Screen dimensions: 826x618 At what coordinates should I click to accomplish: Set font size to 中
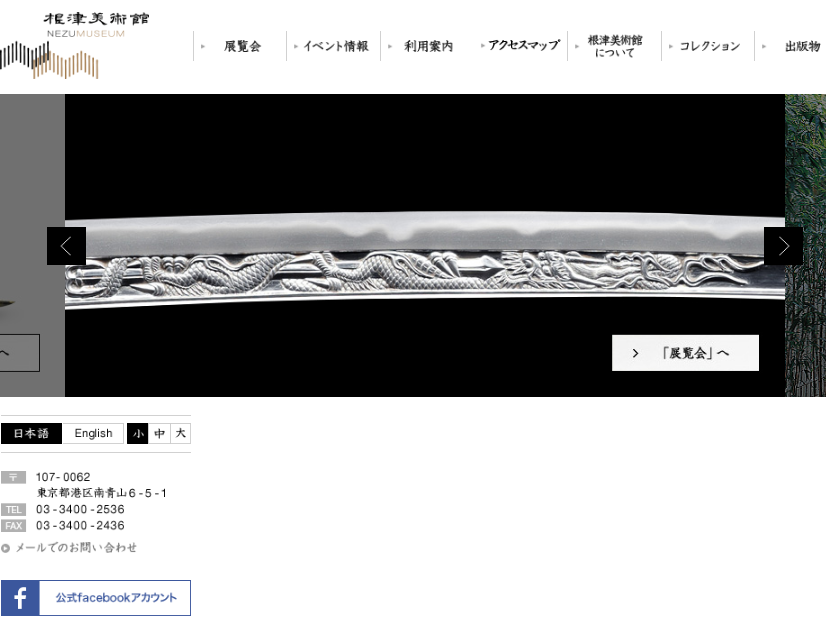coord(159,434)
